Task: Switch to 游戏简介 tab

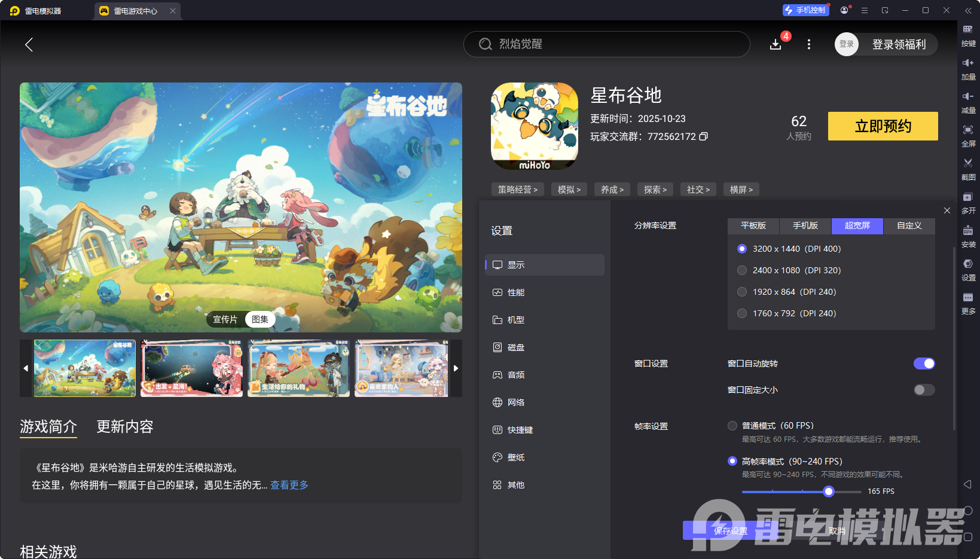Action: 48,427
